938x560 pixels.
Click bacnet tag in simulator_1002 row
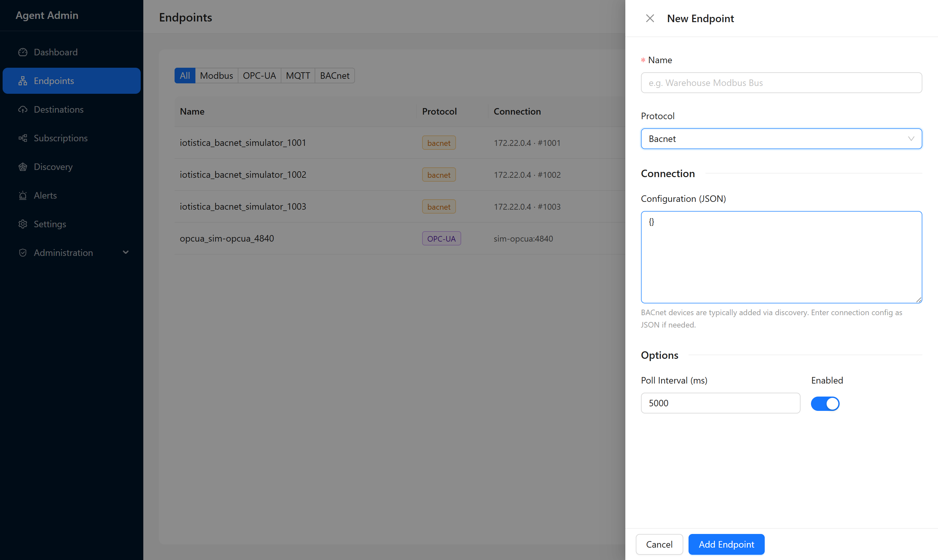pos(439,175)
